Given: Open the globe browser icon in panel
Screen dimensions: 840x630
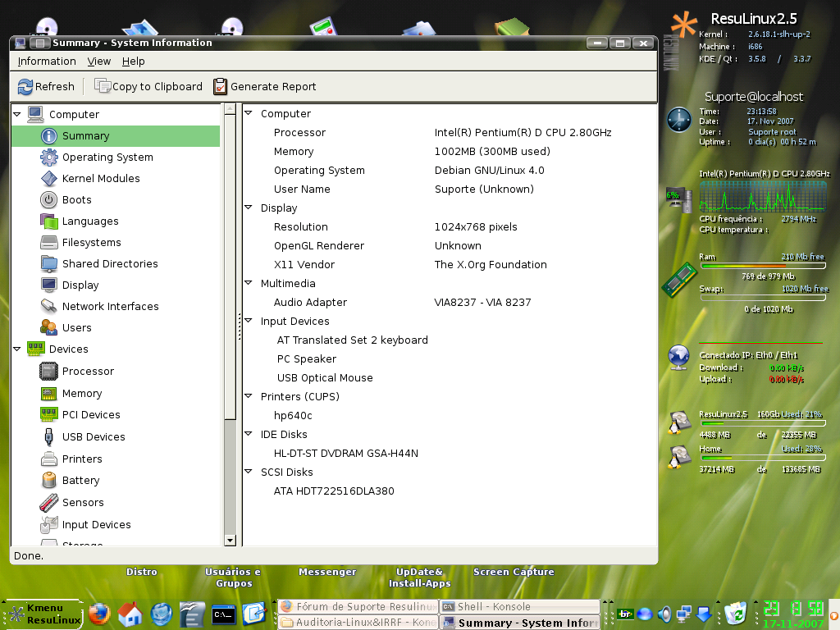Looking at the screenshot, I should point(162,614).
